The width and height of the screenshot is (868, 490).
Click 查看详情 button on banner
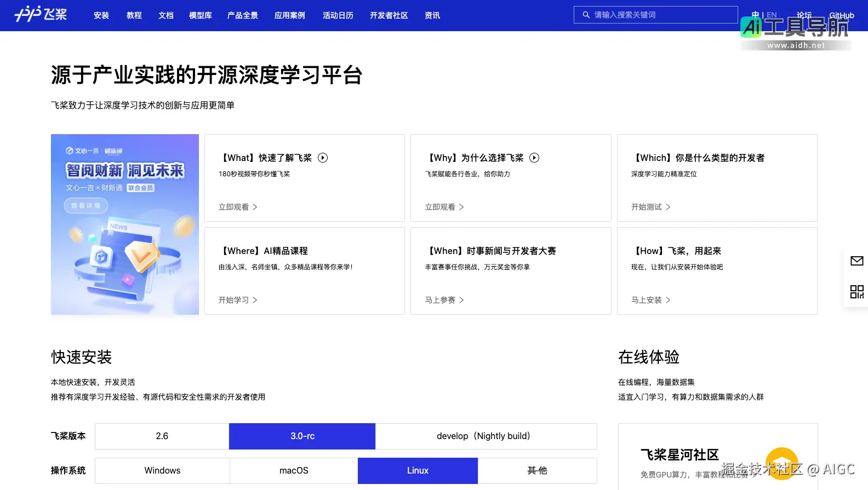[x=86, y=205]
